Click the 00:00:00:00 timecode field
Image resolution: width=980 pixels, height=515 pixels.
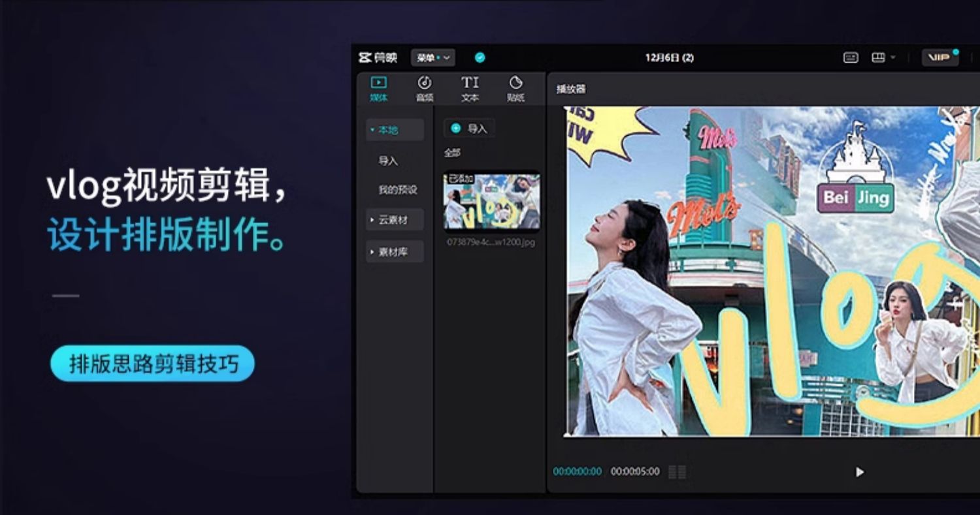pyautogui.click(x=579, y=471)
